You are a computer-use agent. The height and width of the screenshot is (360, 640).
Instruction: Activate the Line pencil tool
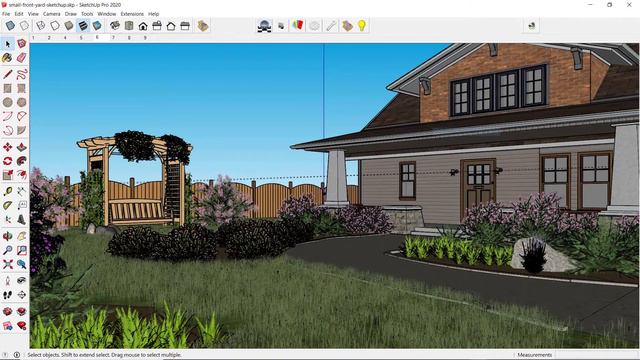[8, 74]
